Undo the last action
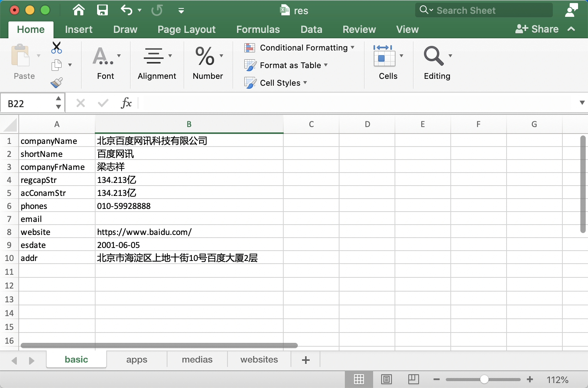Viewport: 588px width, 388px height. click(127, 10)
